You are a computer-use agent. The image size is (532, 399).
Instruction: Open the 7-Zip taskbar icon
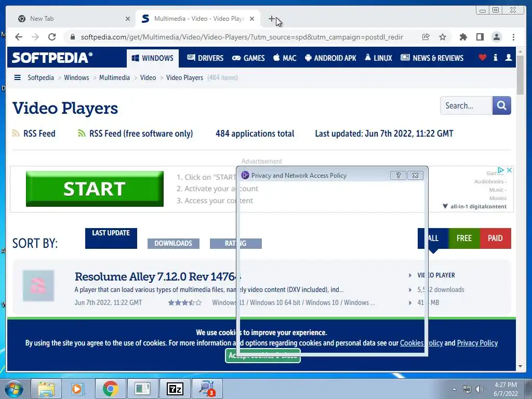click(x=175, y=389)
